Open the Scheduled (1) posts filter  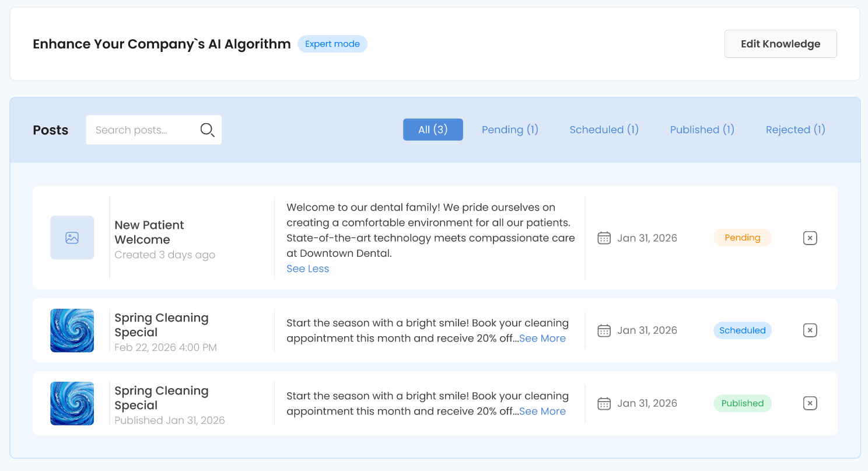[x=604, y=130]
